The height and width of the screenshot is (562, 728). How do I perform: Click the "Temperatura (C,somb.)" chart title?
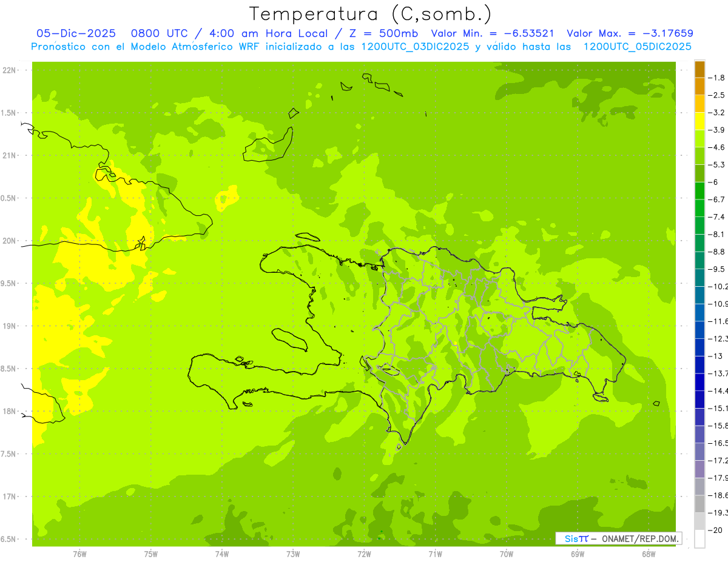point(371,14)
